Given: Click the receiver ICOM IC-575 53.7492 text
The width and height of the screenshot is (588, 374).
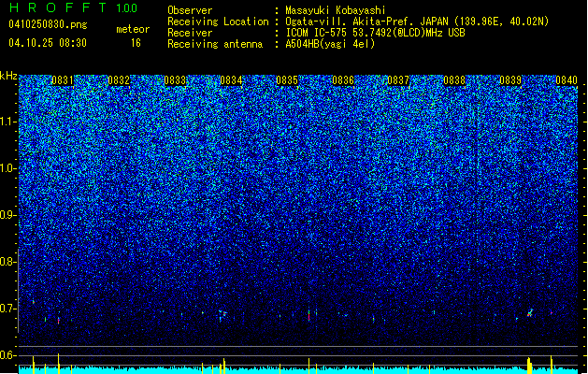Looking at the screenshot, I should (x=375, y=33).
